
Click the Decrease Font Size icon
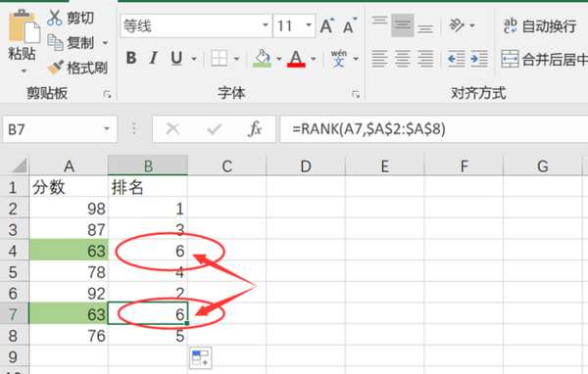pos(350,25)
